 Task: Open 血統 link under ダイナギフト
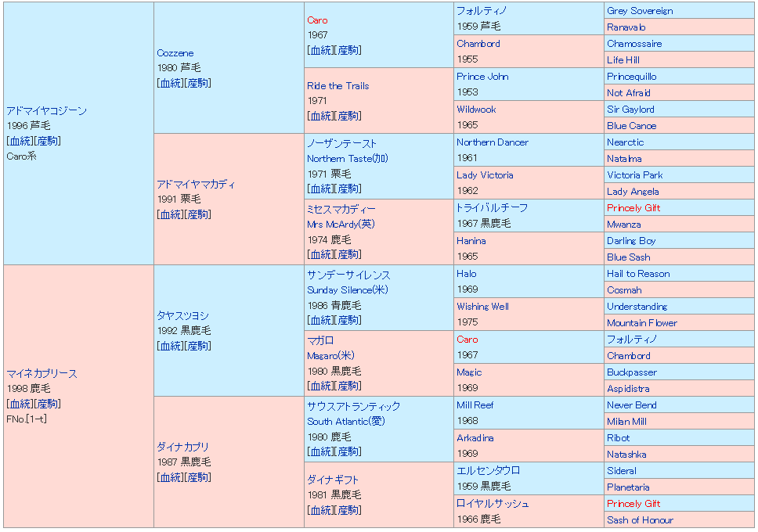320,510
